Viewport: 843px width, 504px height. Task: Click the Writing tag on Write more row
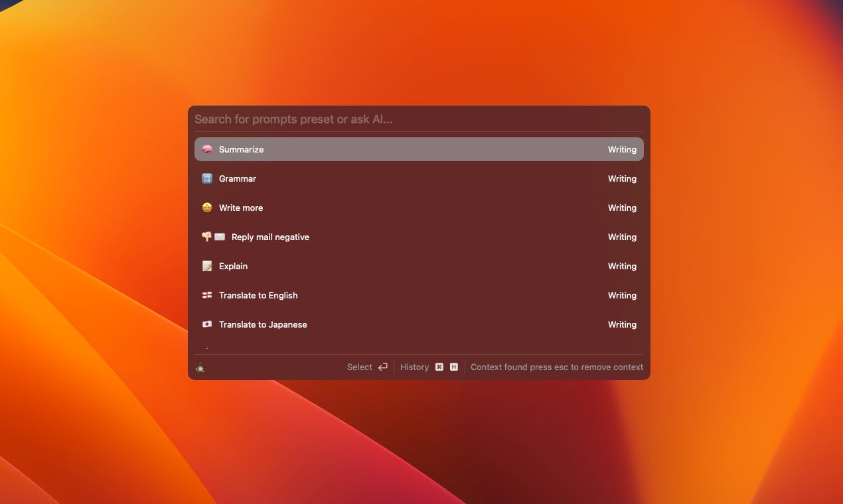[x=622, y=208]
